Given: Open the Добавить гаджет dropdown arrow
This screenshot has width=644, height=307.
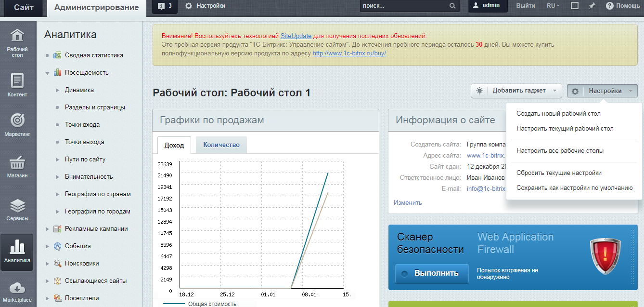Looking at the screenshot, I should click(x=554, y=91).
